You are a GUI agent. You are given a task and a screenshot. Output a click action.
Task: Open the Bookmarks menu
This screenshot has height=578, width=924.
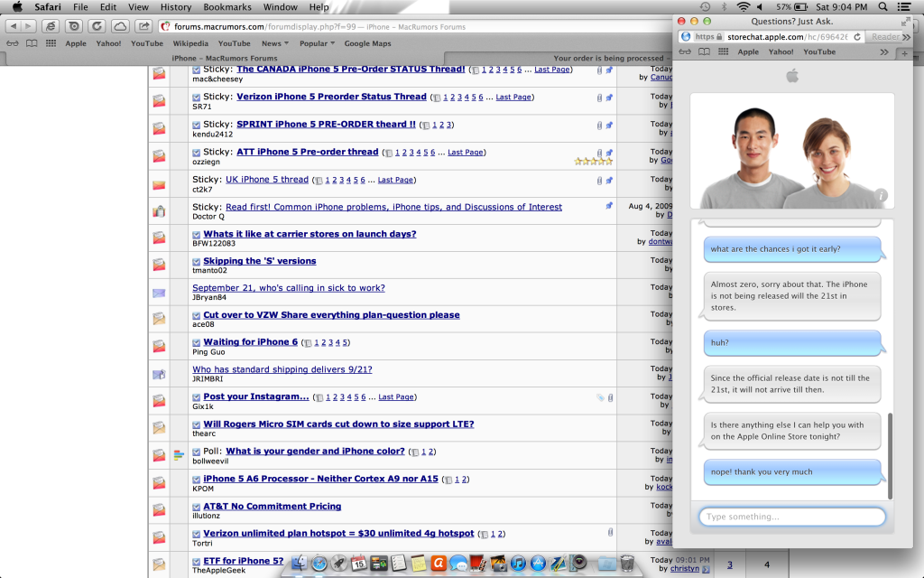click(x=226, y=6)
